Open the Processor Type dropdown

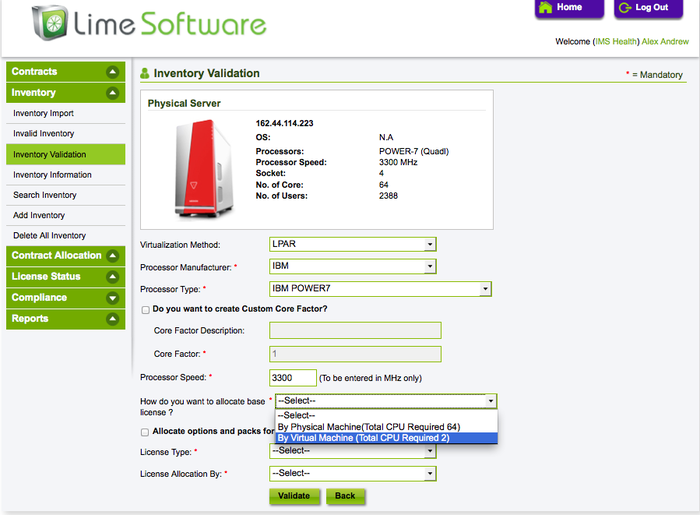click(380, 289)
